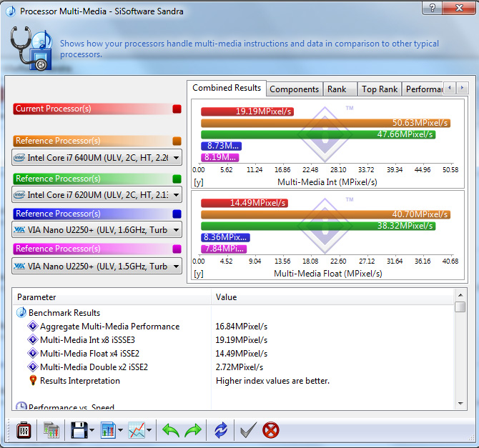The width and height of the screenshot is (479, 448).
Task: Click the Results Interpretation lightbulb icon
Action: point(33,381)
